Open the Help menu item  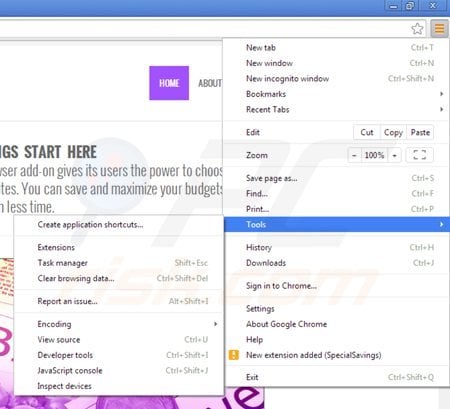click(x=337, y=340)
